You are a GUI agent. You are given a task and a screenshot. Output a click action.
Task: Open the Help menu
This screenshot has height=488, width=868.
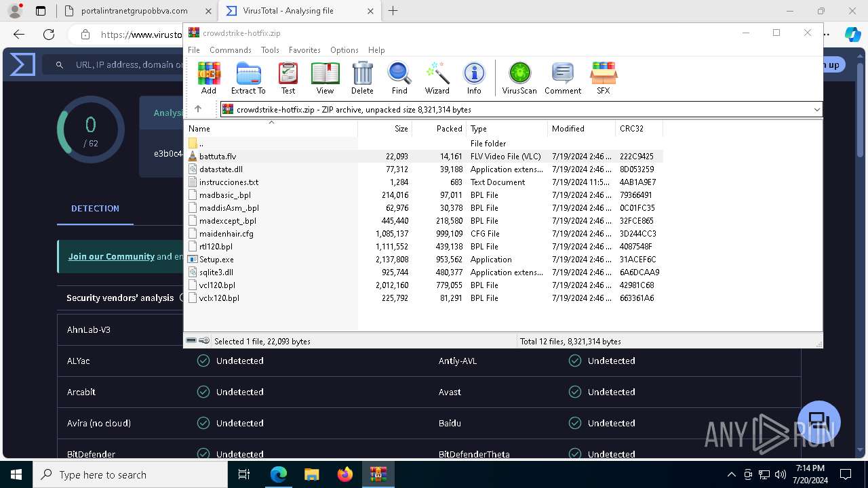tap(376, 50)
